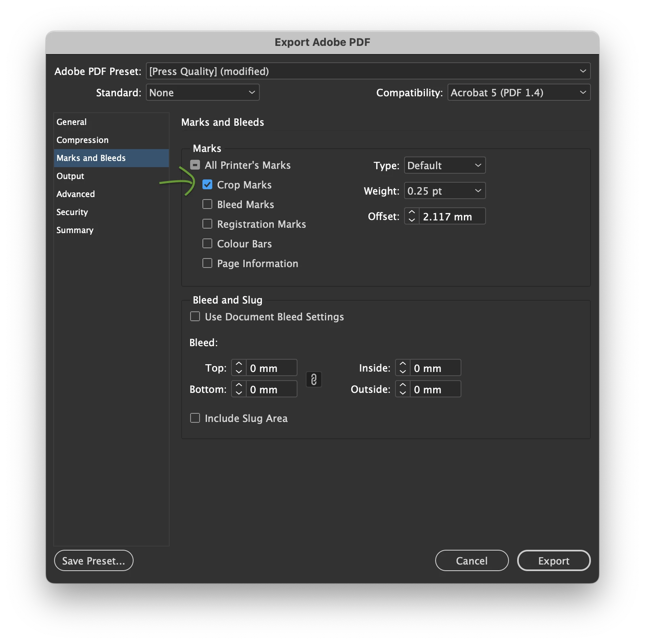Viewport: 645px width, 644px height.
Task: Select Marks and Bleeds in sidebar
Action: [111, 158]
